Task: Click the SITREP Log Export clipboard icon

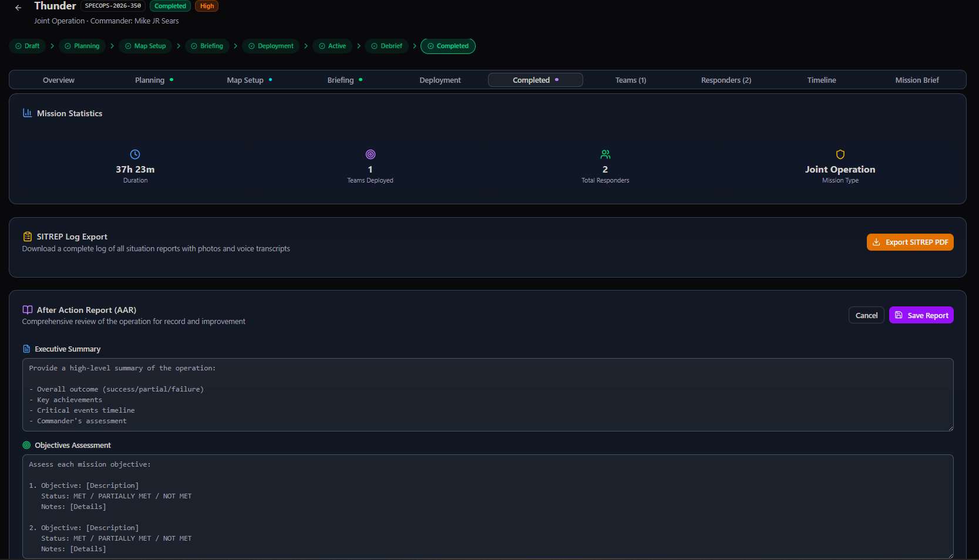Action: click(x=27, y=237)
